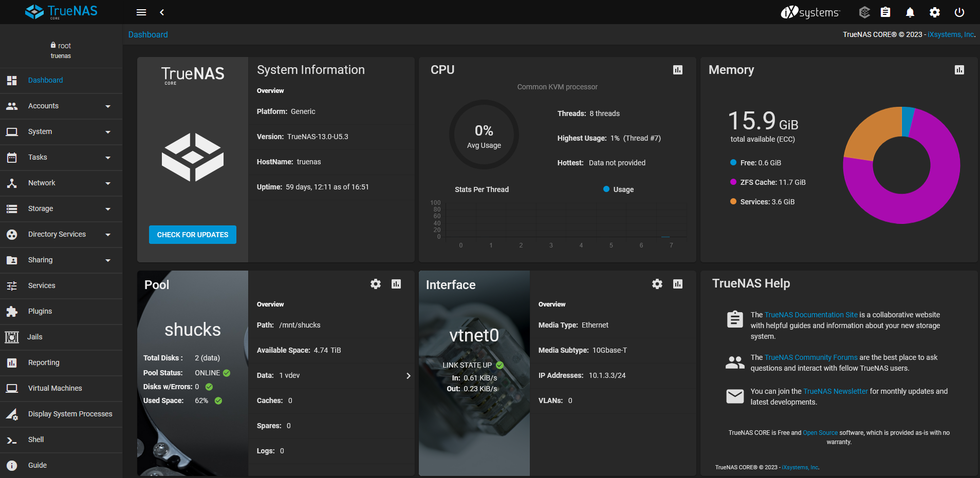The height and width of the screenshot is (478, 980).
Task: Open the Reporting sidebar section
Action: pyautogui.click(x=44, y=362)
